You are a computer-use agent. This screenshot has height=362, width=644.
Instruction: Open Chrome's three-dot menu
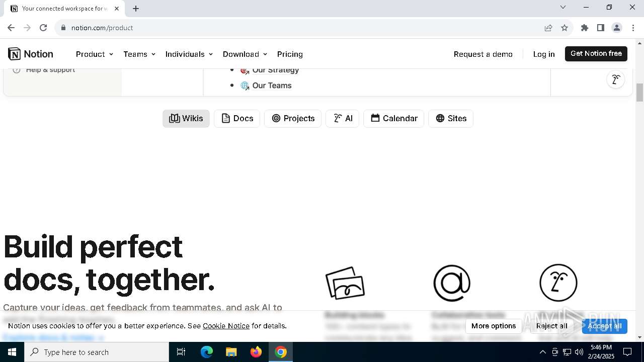[633, 28]
